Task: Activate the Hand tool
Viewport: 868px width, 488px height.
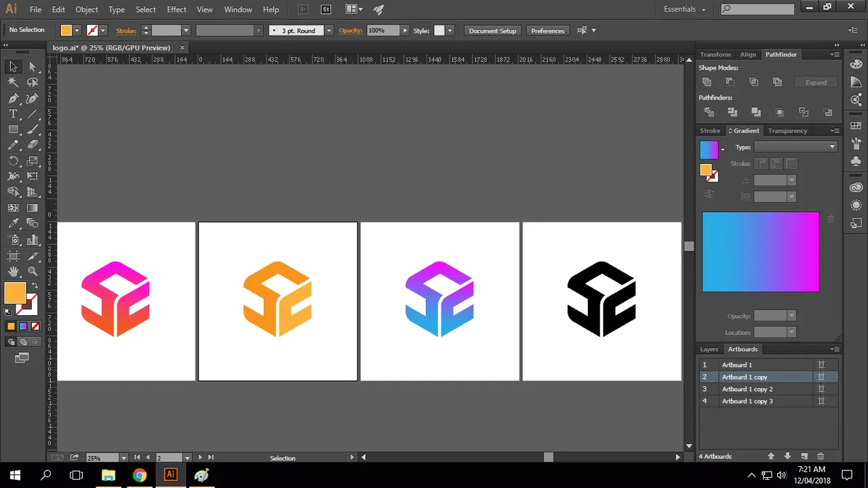Action: click(13, 271)
